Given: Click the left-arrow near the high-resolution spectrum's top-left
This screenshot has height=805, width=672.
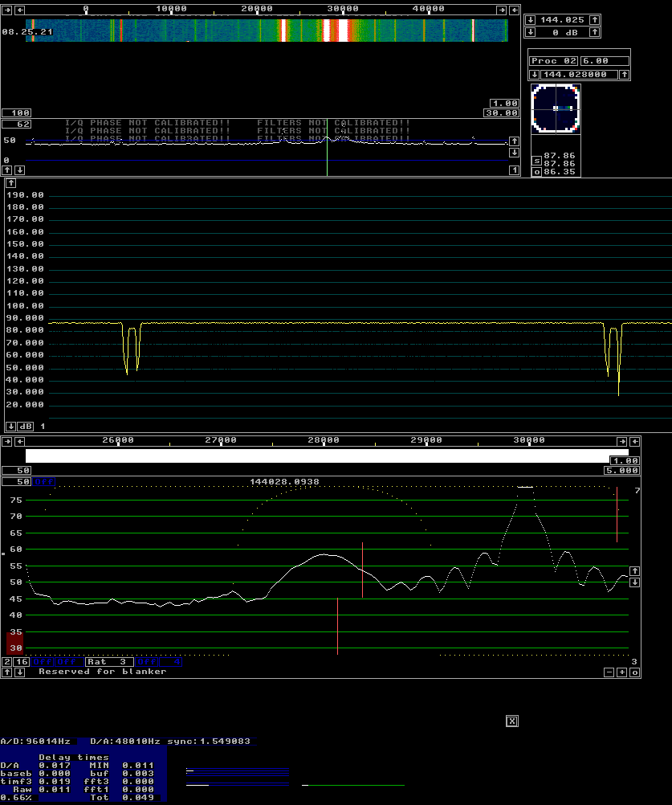Looking at the screenshot, I should click(x=20, y=442).
